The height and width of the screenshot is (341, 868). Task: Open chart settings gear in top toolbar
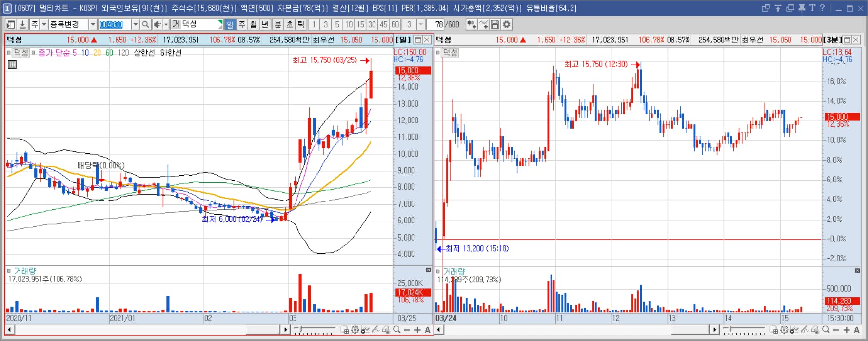pos(507,24)
